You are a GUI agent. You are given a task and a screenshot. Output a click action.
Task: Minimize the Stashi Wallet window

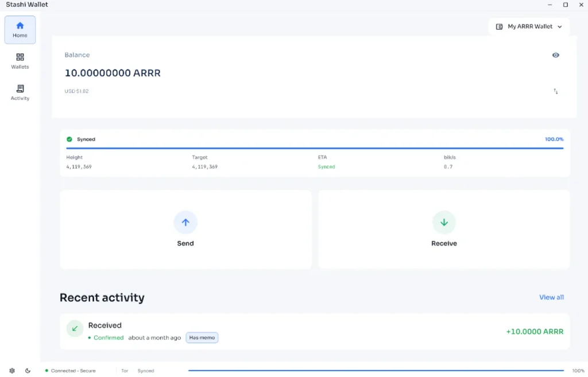pyautogui.click(x=550, y=5)
